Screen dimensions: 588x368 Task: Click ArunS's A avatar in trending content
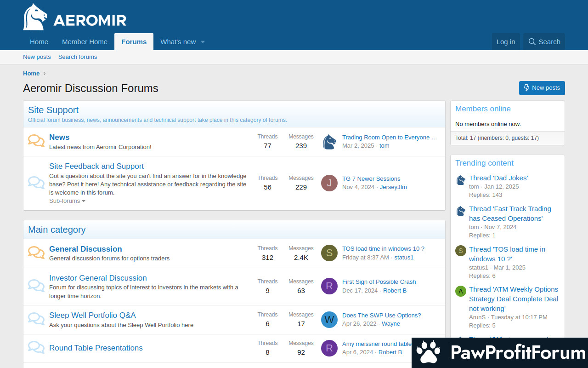pos(461,291)
